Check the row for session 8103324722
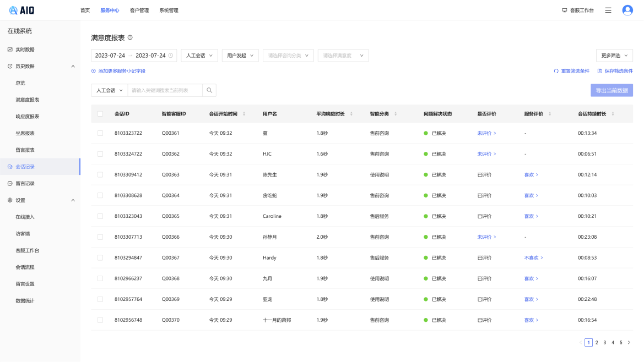 (x=100, y=154)
